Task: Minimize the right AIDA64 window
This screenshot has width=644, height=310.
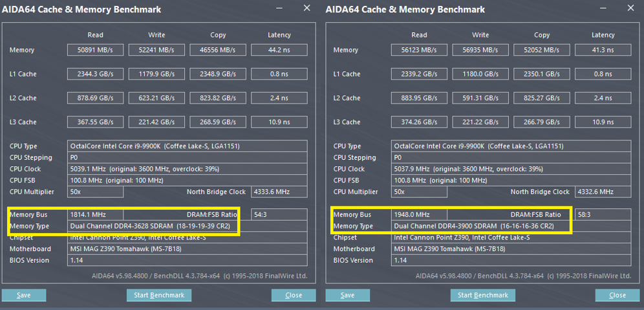Action: (x=603, y=8)
